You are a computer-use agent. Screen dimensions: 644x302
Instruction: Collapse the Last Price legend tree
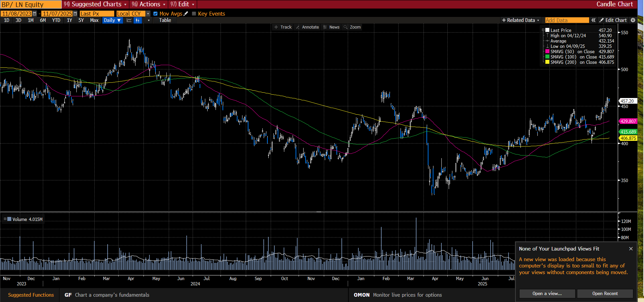[x=543, y=30]
